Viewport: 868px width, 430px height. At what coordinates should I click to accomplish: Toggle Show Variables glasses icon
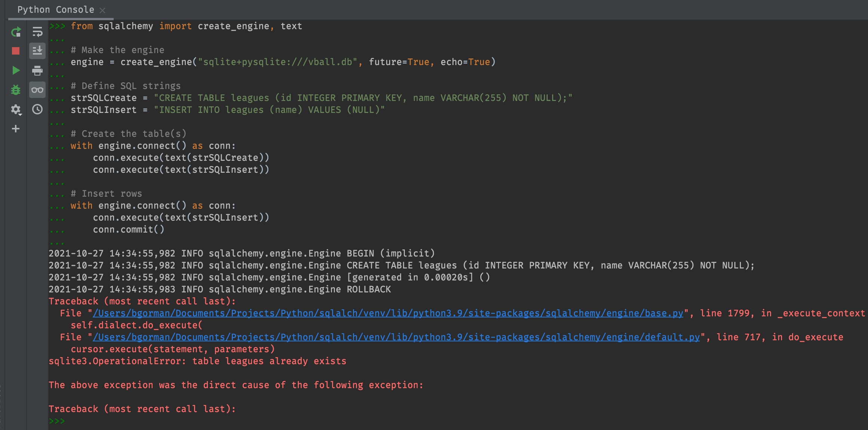point(37,90)
